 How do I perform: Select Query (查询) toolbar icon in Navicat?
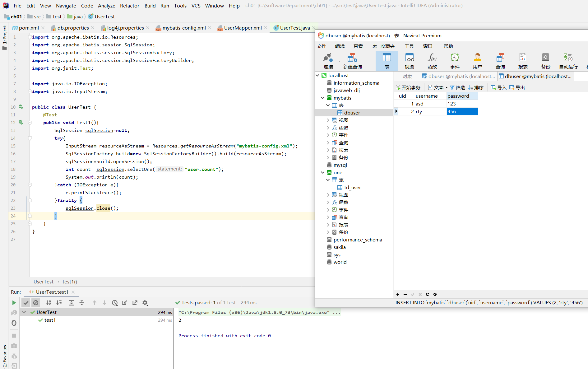500,61
